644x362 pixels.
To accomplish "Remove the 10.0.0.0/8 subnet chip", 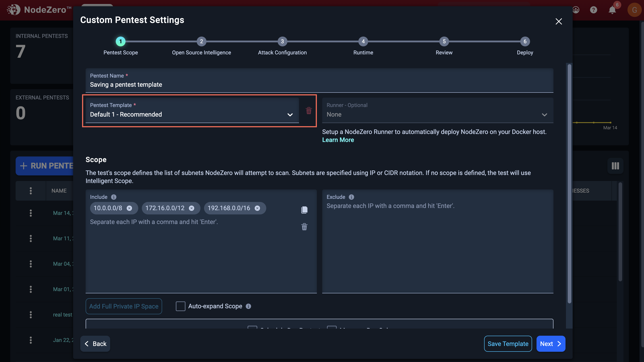I will [129, 208].
